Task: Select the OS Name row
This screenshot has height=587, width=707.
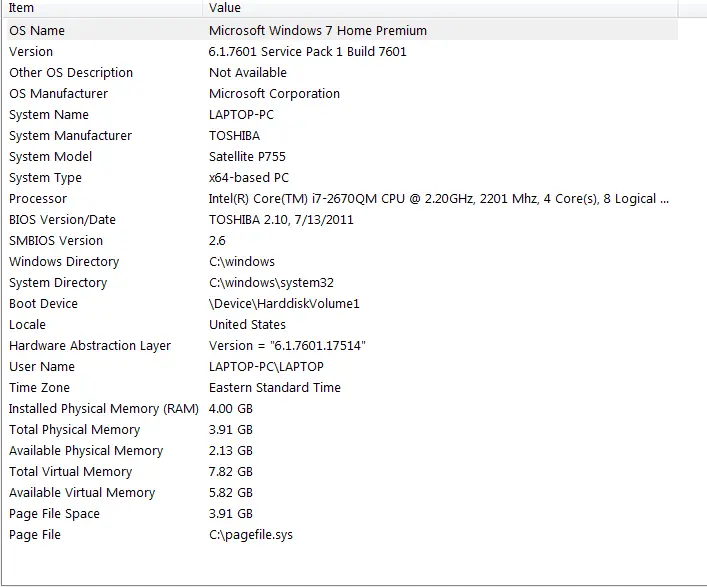Action: (343, 30)
